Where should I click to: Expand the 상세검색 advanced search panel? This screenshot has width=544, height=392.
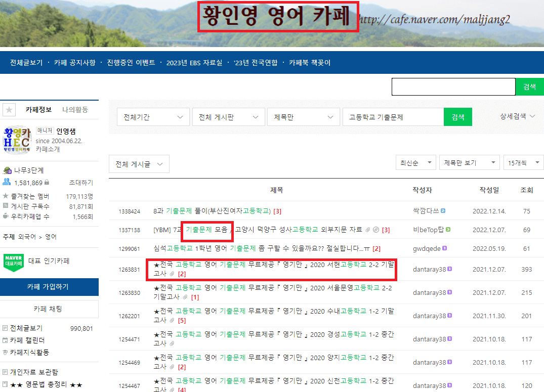517,117
